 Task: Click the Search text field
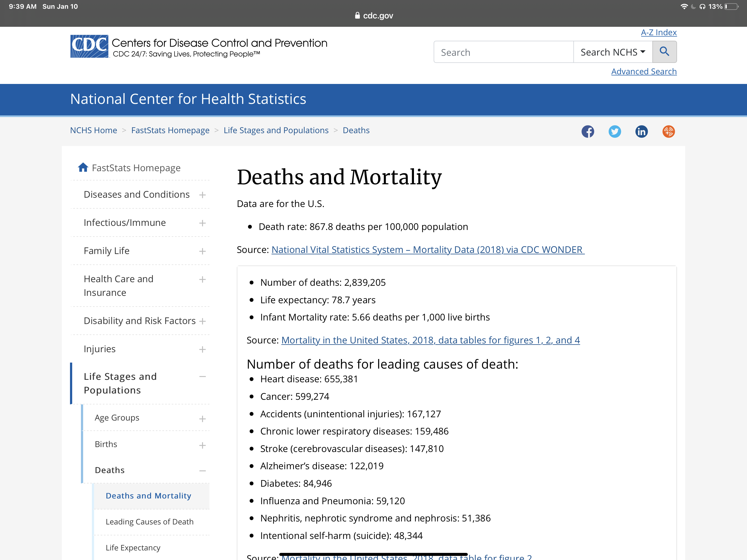(x=504, y=52)
